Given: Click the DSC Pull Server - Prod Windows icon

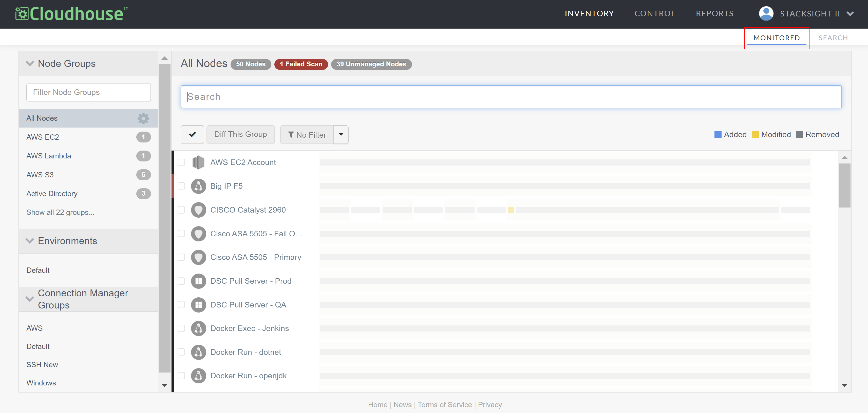Looking at the screenshot, I should tap(198, 281).
